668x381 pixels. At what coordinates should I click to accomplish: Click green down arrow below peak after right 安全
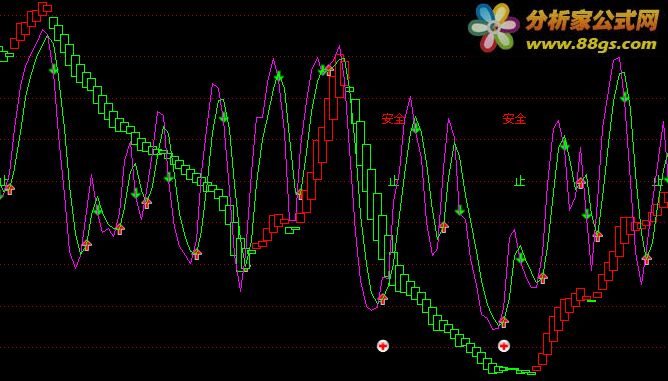coord(565,146)
